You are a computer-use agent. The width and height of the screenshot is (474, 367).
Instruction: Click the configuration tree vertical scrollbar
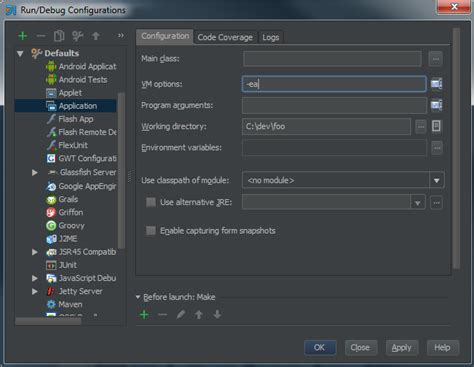click(x=122, y=171)
